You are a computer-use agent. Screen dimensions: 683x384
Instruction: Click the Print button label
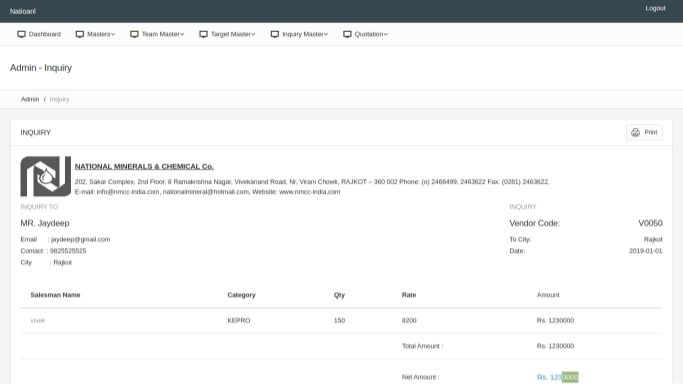651,132
